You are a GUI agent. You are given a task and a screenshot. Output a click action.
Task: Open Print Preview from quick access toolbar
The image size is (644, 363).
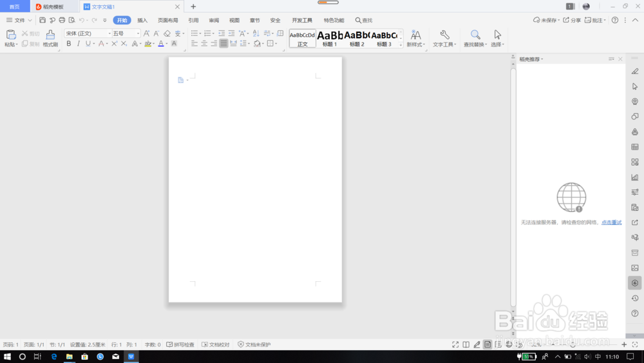(72, 20)
